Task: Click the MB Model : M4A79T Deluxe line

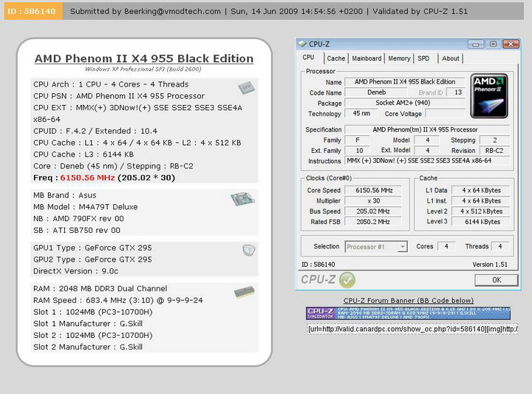Action: (x=86, y=207)
